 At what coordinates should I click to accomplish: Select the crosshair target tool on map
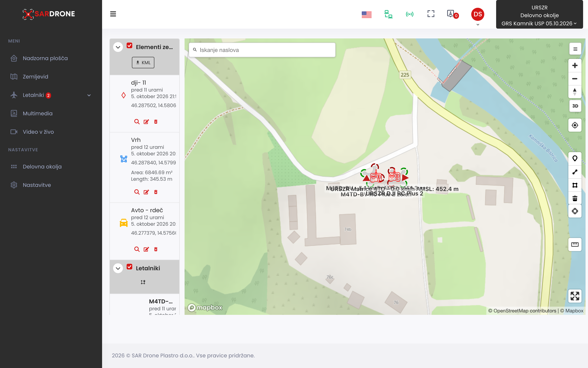coord(575,211)
